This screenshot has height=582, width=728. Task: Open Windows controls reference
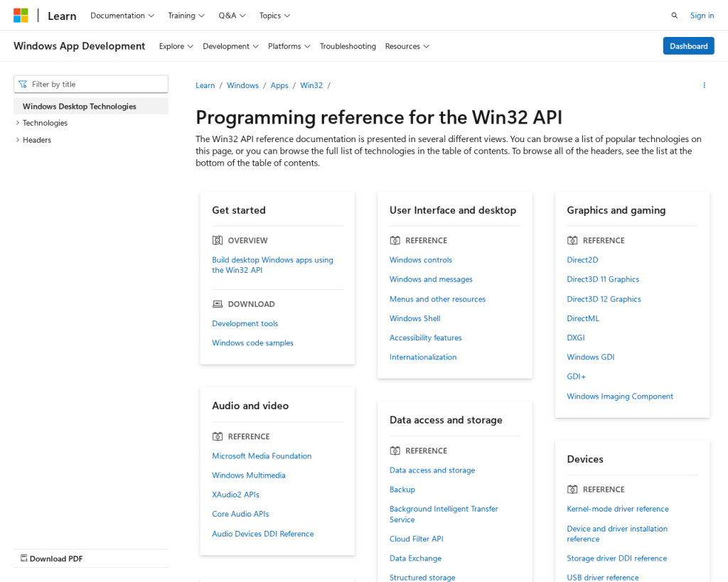tap(421, 260)
